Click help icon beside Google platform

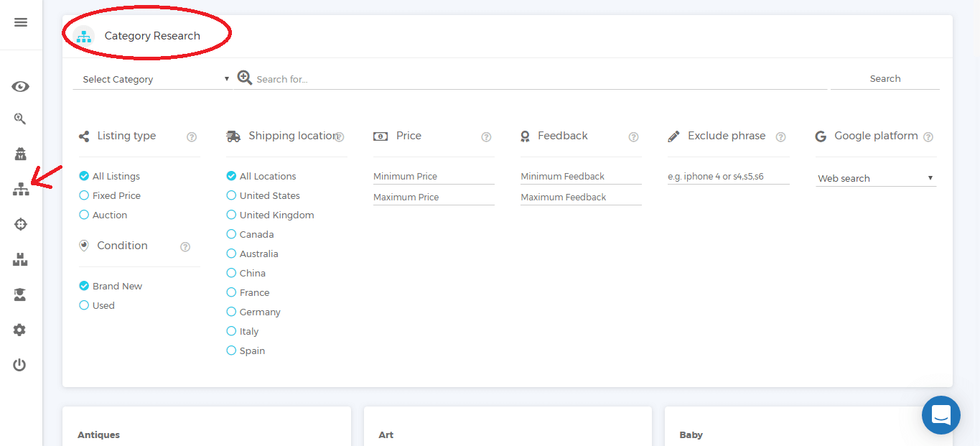coord(928,137)
